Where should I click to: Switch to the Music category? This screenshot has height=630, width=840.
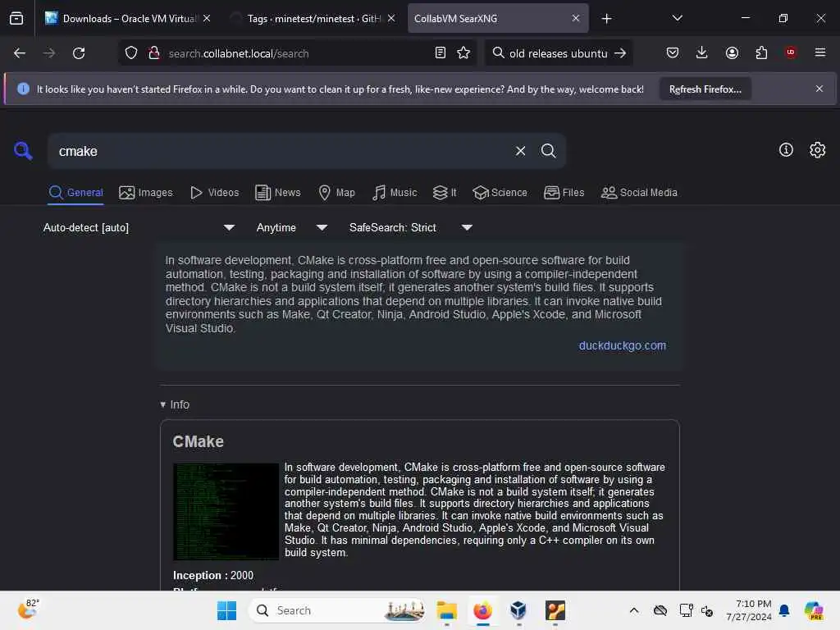[395, 192]
